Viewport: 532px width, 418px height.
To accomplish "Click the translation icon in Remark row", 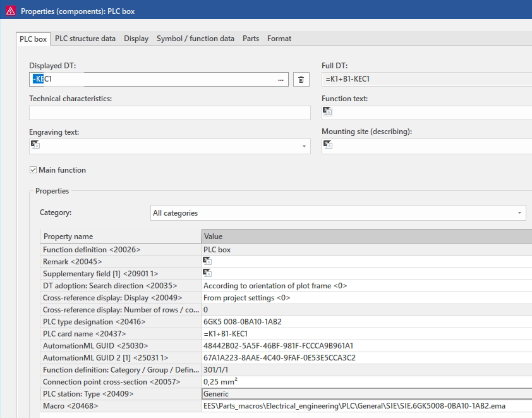I will click(207, 261).
